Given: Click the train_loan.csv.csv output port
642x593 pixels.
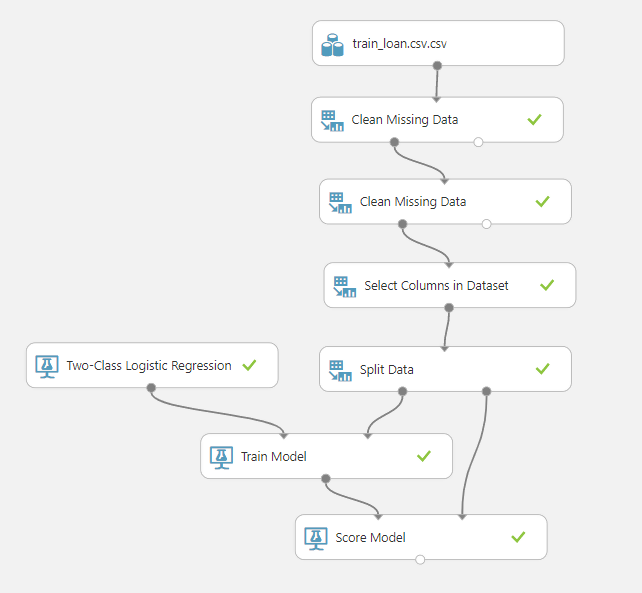Looking at the screenshot, I should (x=437, y=66).
